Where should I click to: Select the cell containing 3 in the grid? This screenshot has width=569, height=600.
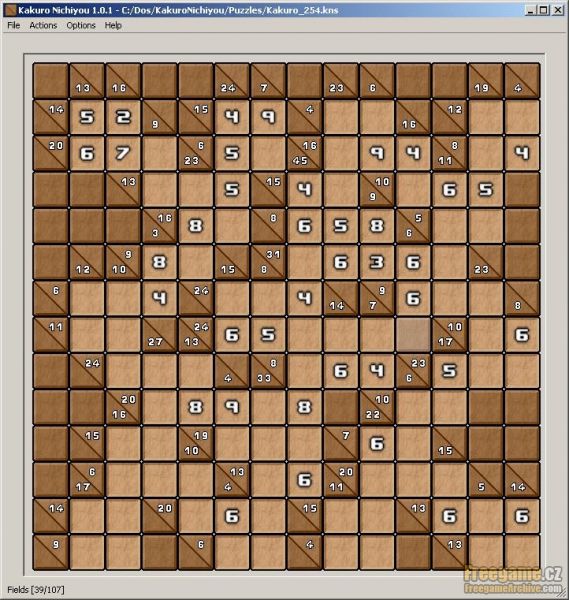(x=377, y=262)
